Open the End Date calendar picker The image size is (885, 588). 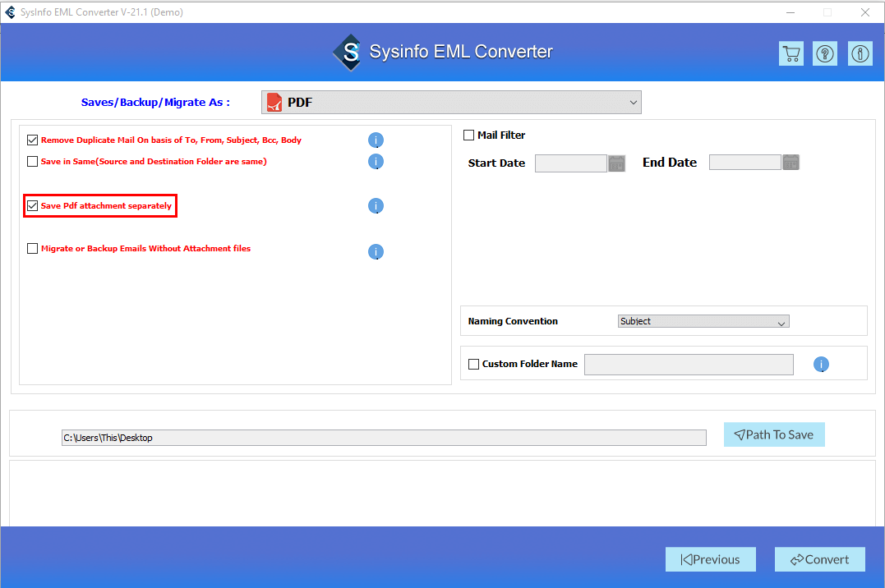(x=791, y=163)
